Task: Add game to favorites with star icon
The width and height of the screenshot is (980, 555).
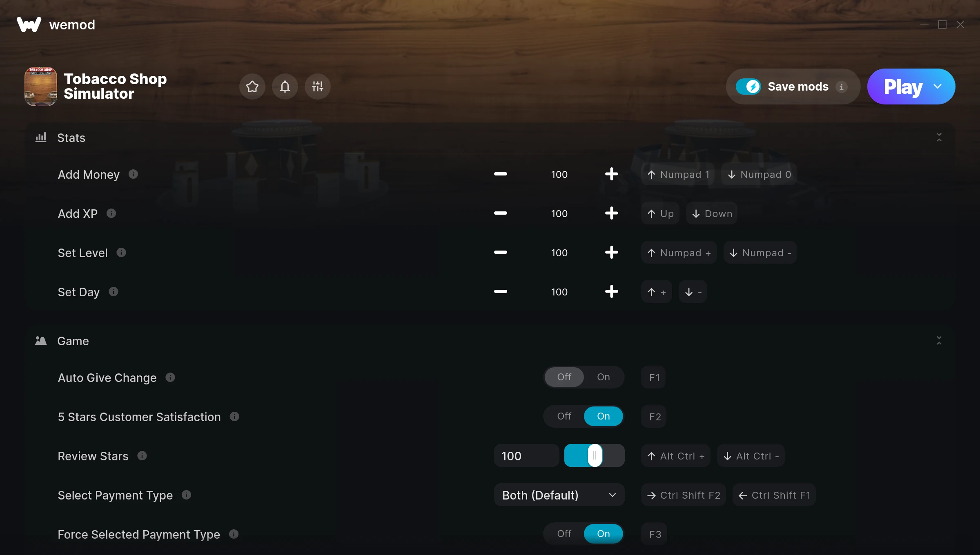Action: pos(252,87)
